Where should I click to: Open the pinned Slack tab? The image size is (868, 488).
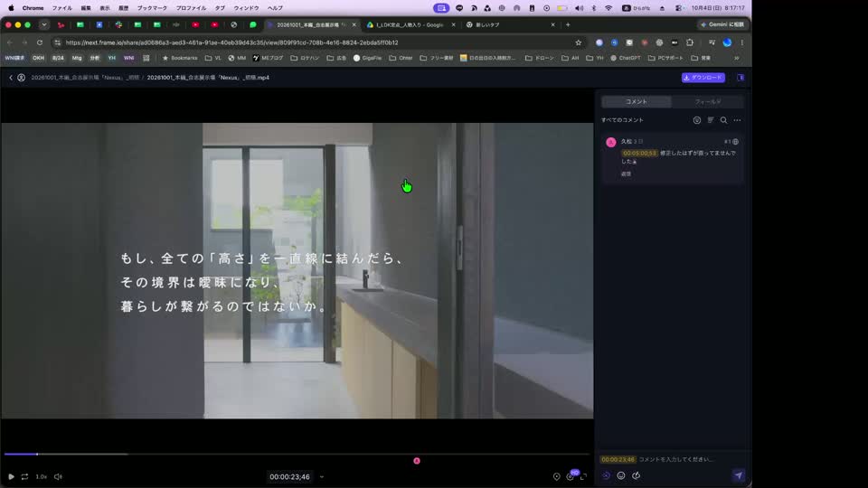pos(118,25)
